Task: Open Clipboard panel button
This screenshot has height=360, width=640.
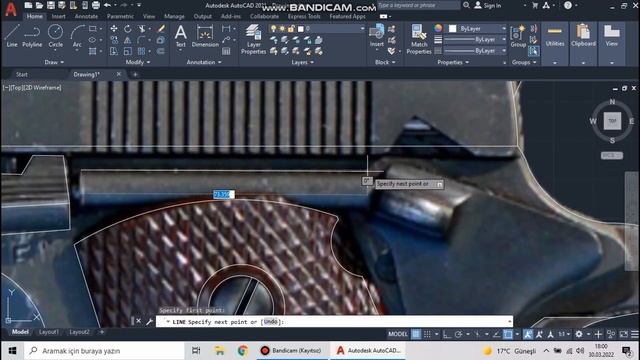Action: (583, 44)
